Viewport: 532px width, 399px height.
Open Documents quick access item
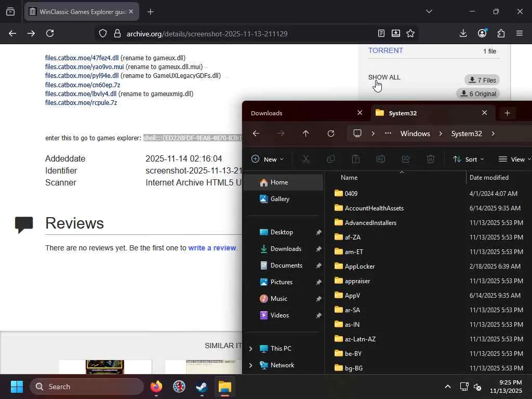point(284,265)
